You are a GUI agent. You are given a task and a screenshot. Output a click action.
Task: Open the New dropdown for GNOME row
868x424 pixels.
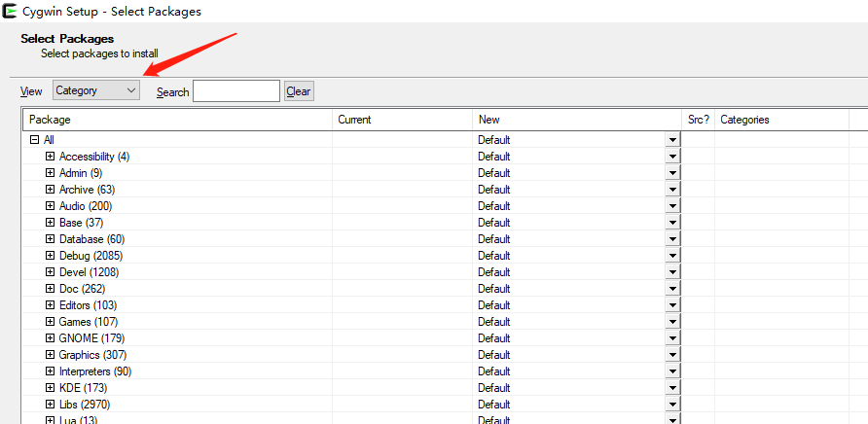672,338
